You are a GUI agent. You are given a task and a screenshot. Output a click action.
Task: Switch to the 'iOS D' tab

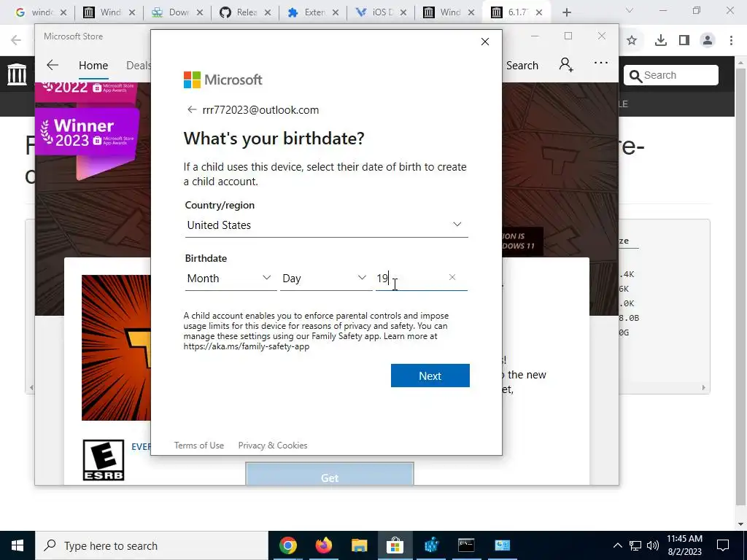tap(382, 12)
